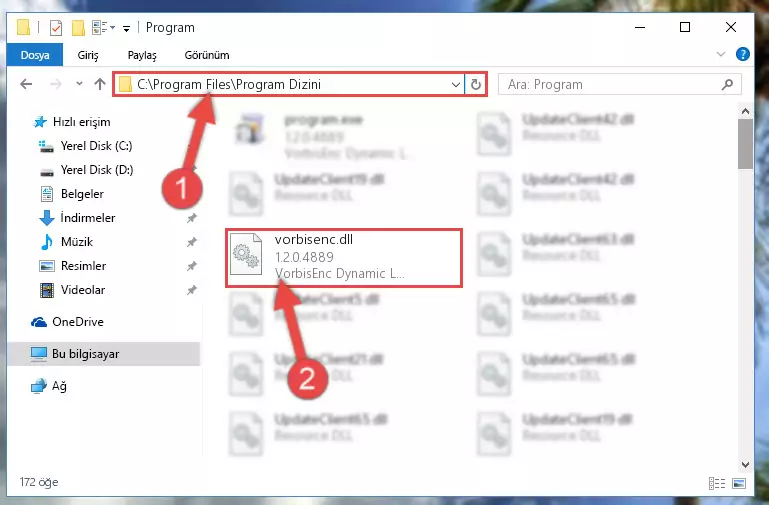Select the vorbisenc.dll file
Image resolution: width=769 pixels, height=505 pixels.
tap(344, 257)
